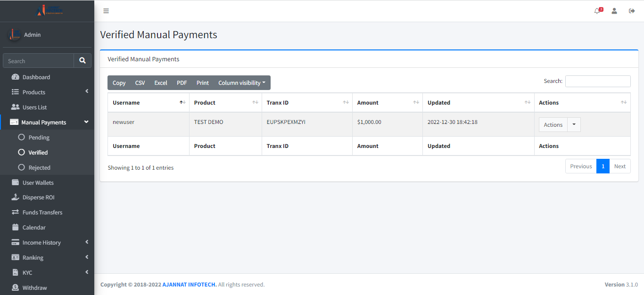Open the notifications bell icon
Screen dimensions: 644x295
597,11
